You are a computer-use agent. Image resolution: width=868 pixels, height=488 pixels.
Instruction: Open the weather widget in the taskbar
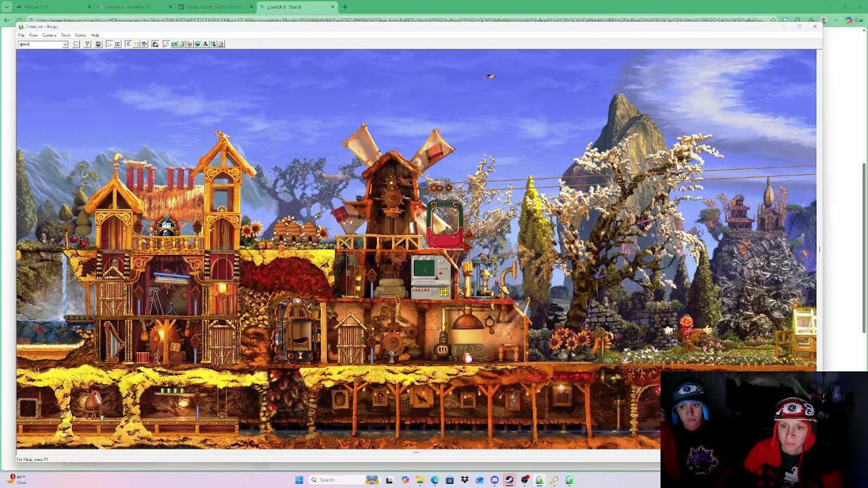click(17, 480)
